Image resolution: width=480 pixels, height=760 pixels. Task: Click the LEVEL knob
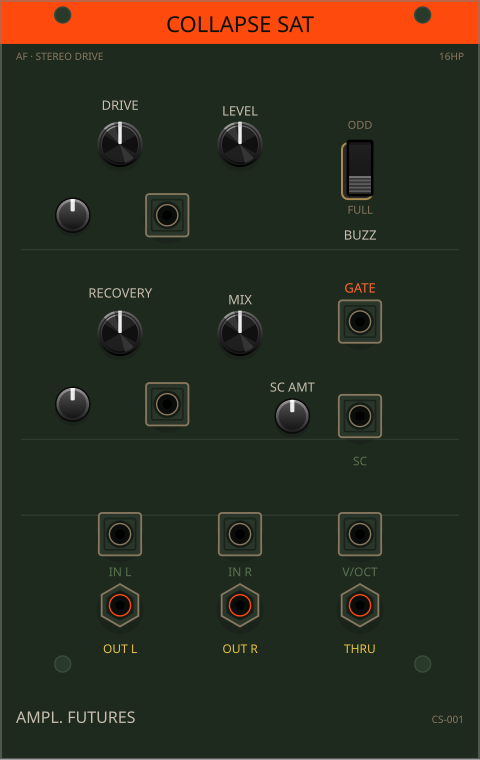pyautogui.click(x=240, y=144)
